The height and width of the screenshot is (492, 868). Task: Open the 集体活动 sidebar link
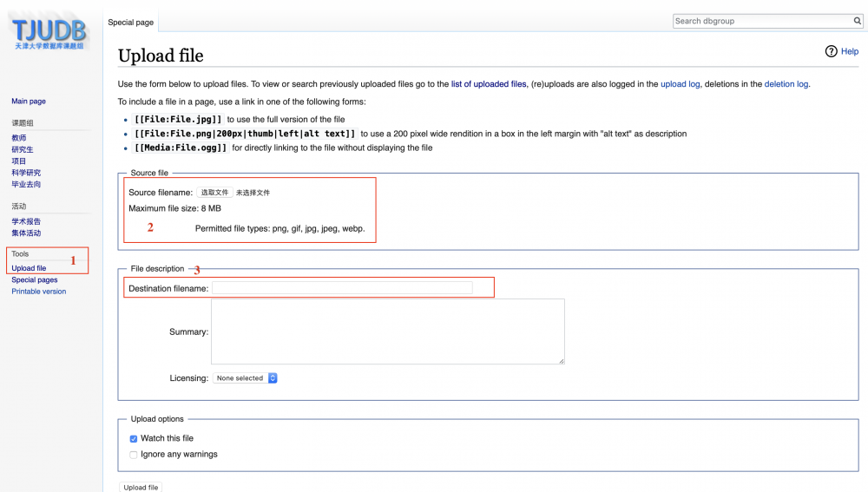coord(26,233)
